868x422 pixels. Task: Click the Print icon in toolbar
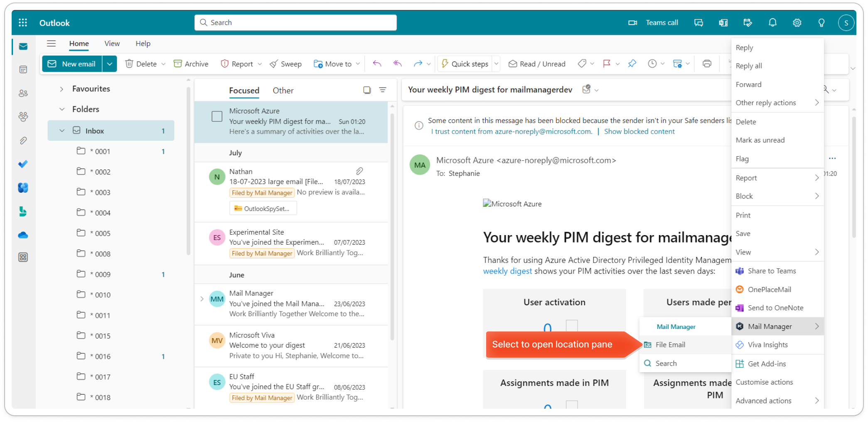(x=707, y=64)
